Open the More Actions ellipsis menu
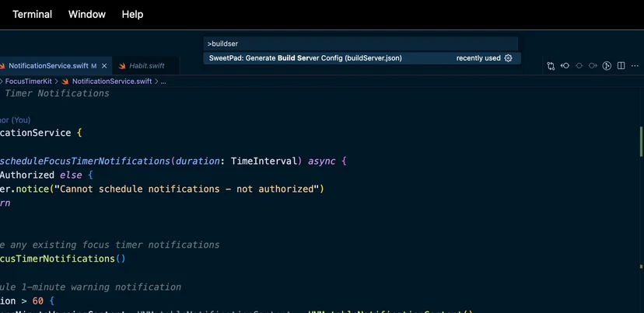644x313 pixels. pos(635,66)
